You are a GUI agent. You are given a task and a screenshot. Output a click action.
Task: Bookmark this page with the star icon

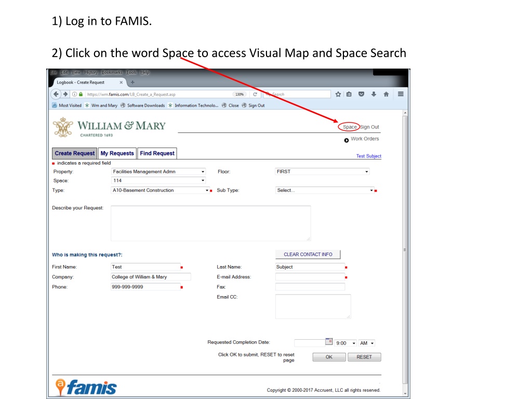point(338,95)
